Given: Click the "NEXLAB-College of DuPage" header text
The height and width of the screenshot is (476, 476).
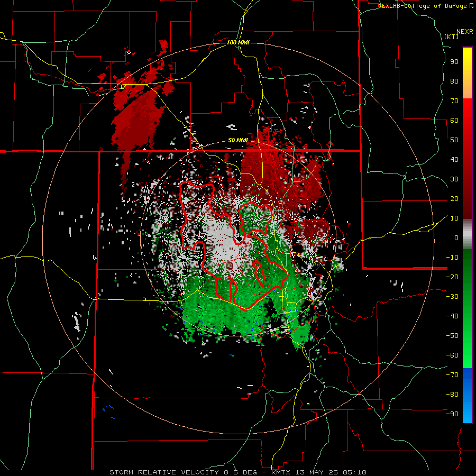Looking at the screenshot, I should pos(422,6).
